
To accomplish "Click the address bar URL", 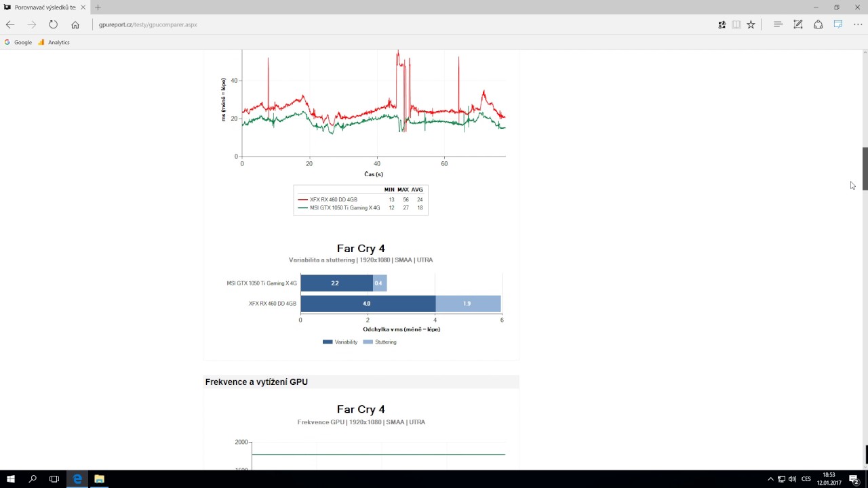I will point(148,24).
